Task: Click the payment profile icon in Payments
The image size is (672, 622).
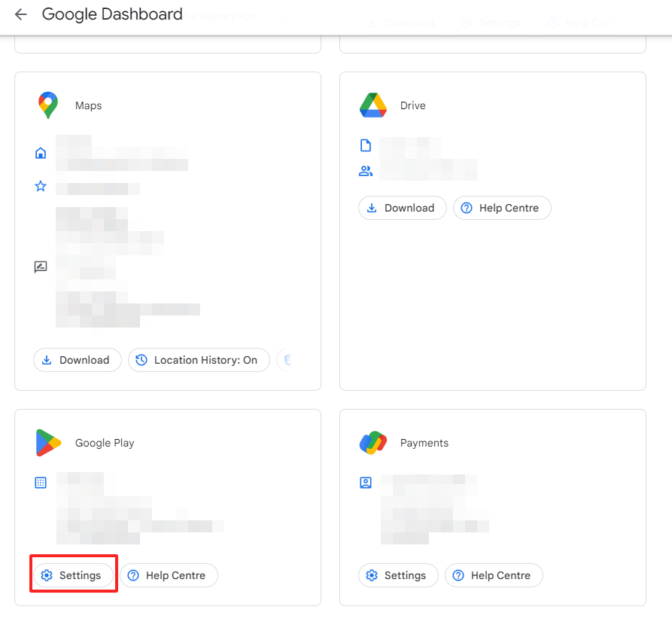Action: pos(366,483)
